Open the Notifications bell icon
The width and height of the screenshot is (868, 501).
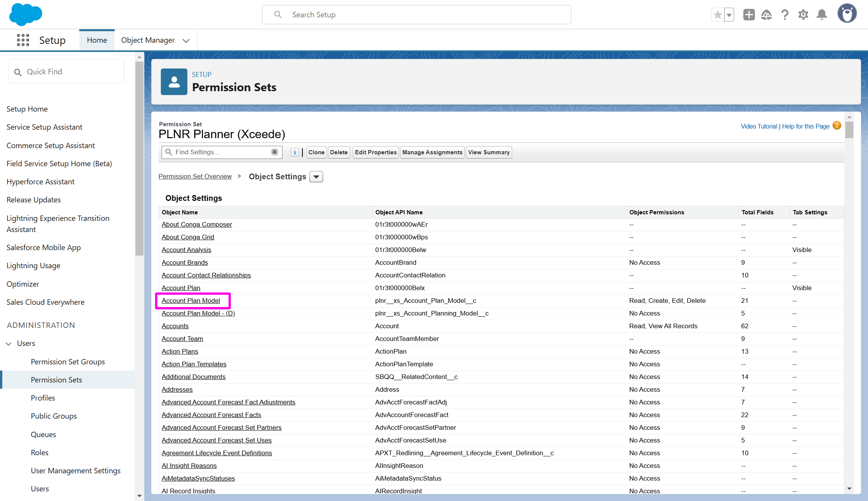click(x=822, y=15)
